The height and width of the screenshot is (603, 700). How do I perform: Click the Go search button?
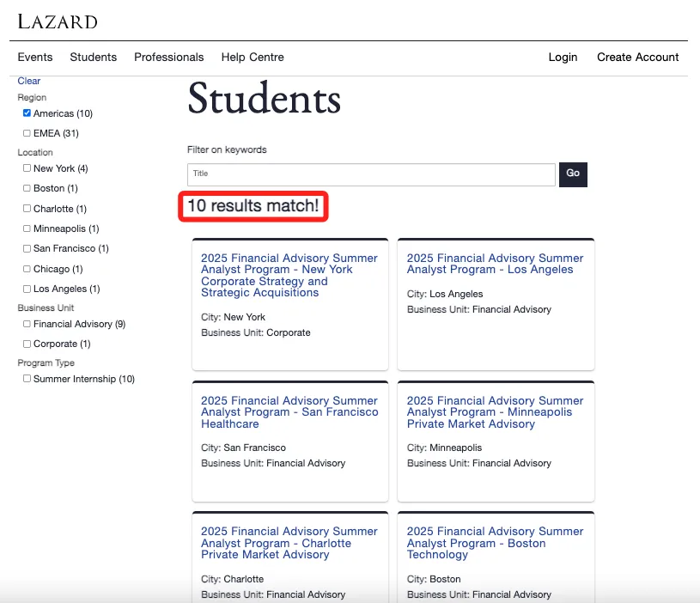point(573,174)
